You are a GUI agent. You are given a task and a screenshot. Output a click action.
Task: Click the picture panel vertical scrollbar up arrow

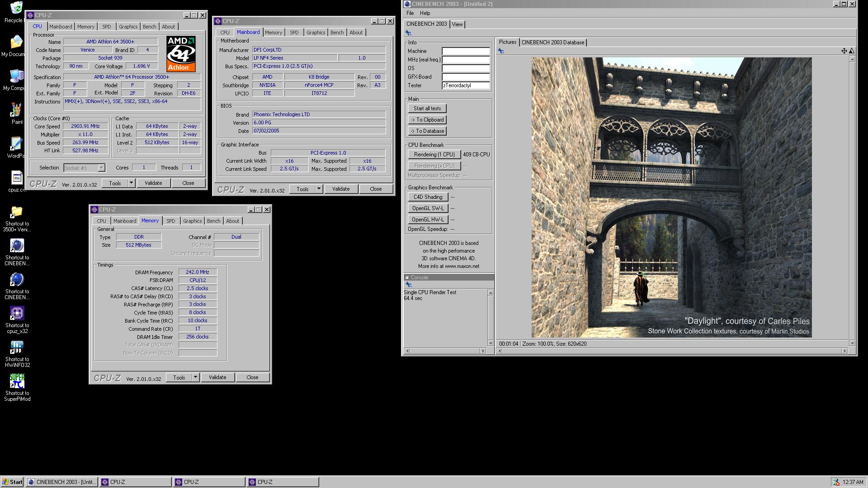[x=852, y=59]
